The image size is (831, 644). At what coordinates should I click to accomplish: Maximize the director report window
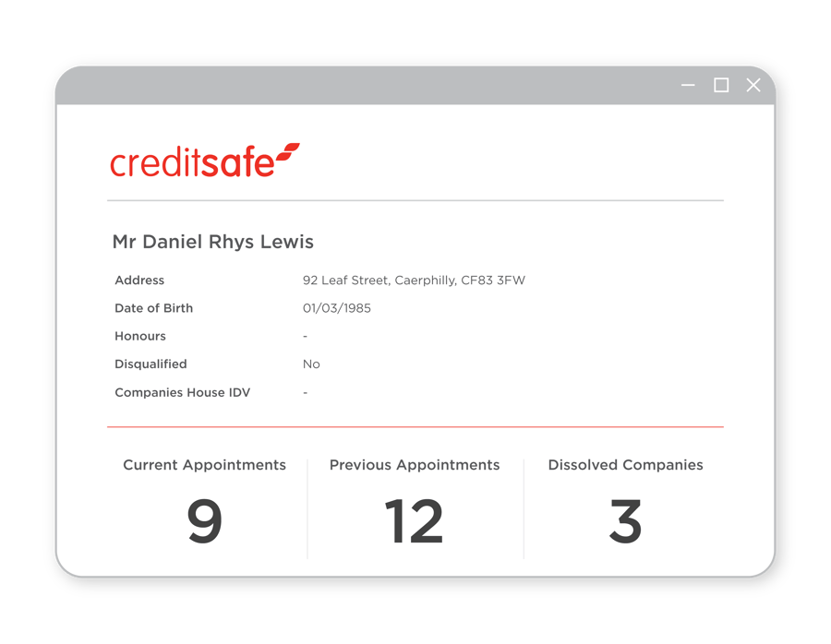(x=721, y=85)
